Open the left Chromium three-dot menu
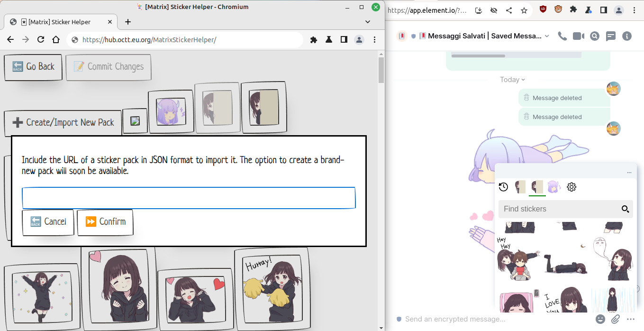The width and height of the screenshot is (644, 331). pos(374,40)
